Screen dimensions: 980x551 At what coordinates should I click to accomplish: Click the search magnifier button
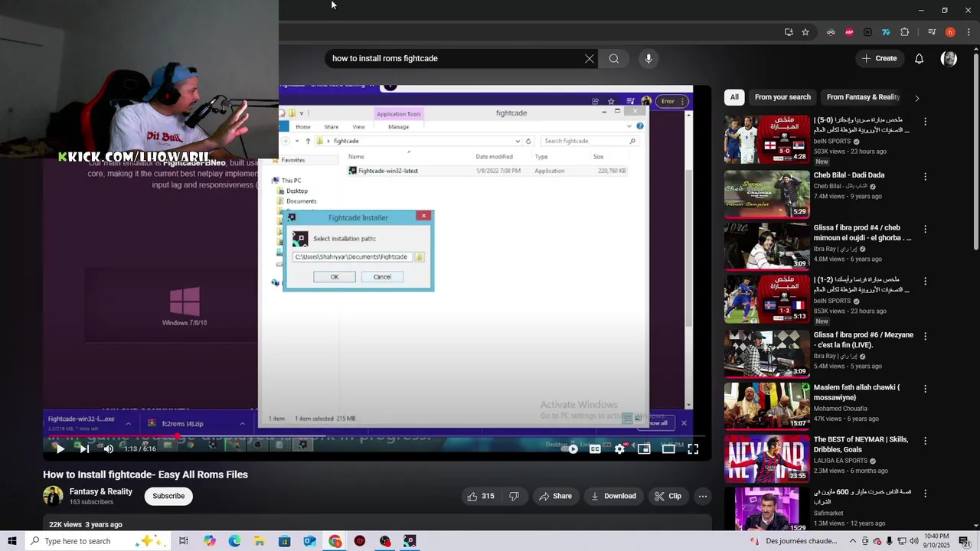tap(614, 58)
